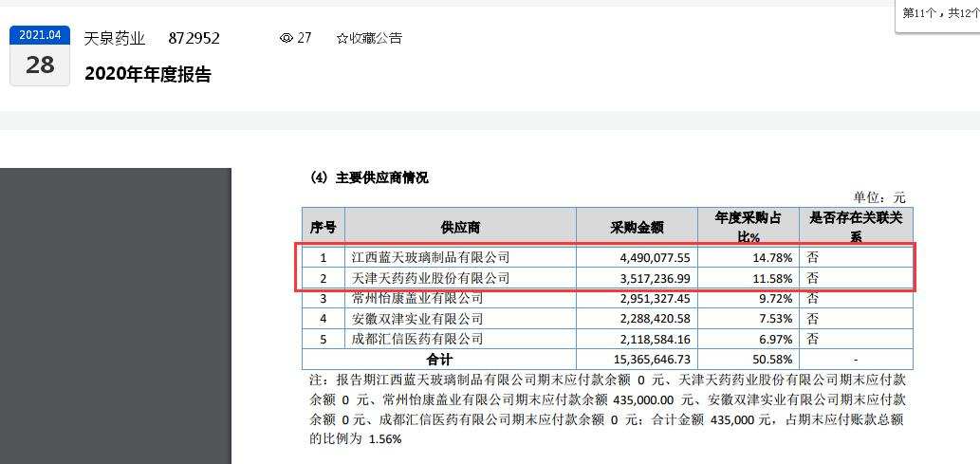
Task: Click the 单位：元 label
Action: tap(879, 197)
